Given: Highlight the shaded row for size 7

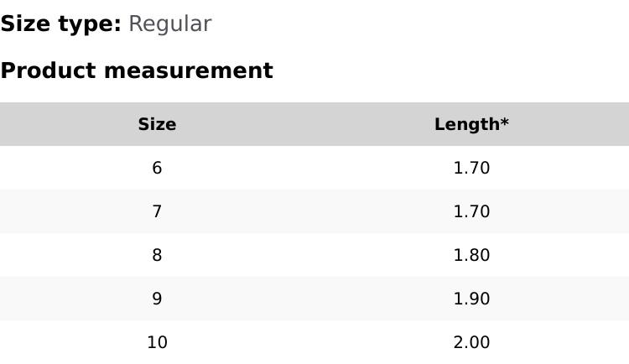Looking at the screenshot, I should pos(314,211).
